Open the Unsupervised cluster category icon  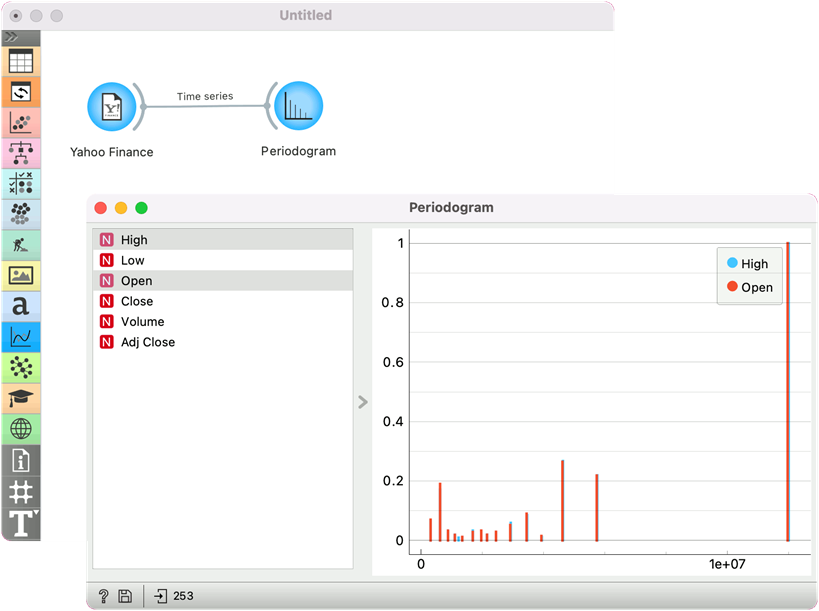(21, 214)
